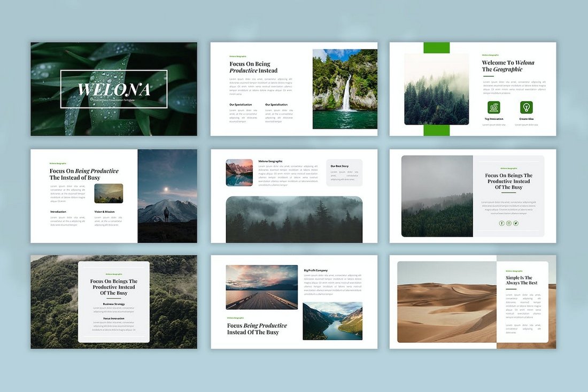Select the wide dark foggy forest photo

pos(294,219)
